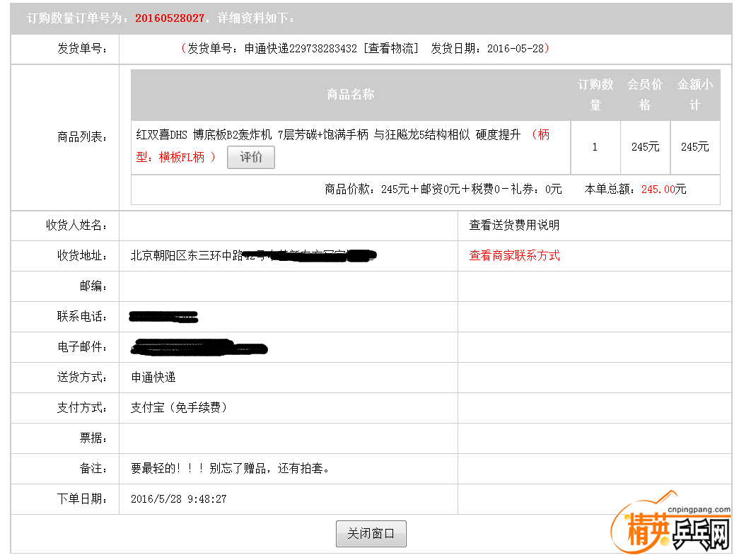Click the 商品名称 column header

pos(351,95)
